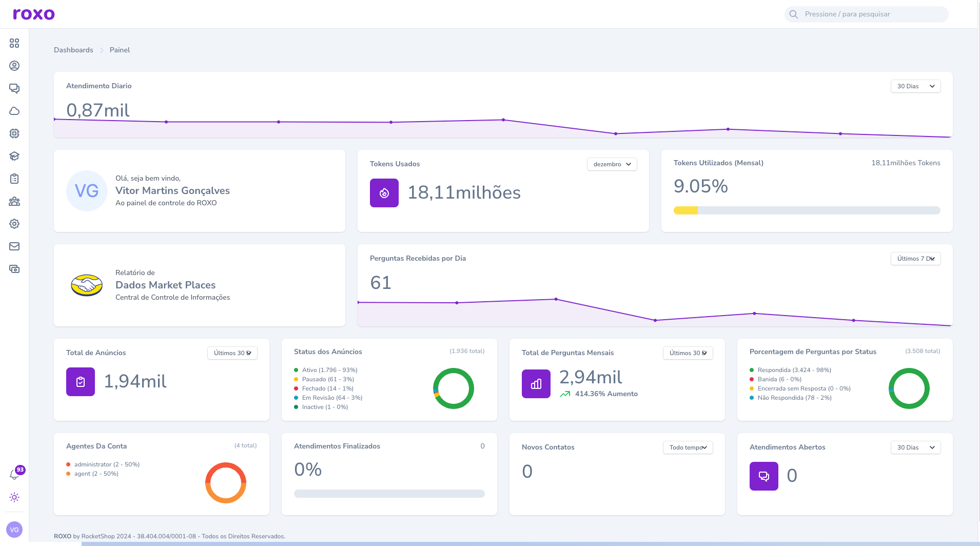Screen dimensions: 980x546
Task: Click Encerrada sem Resposta legend entry
Action: (800, 388)
